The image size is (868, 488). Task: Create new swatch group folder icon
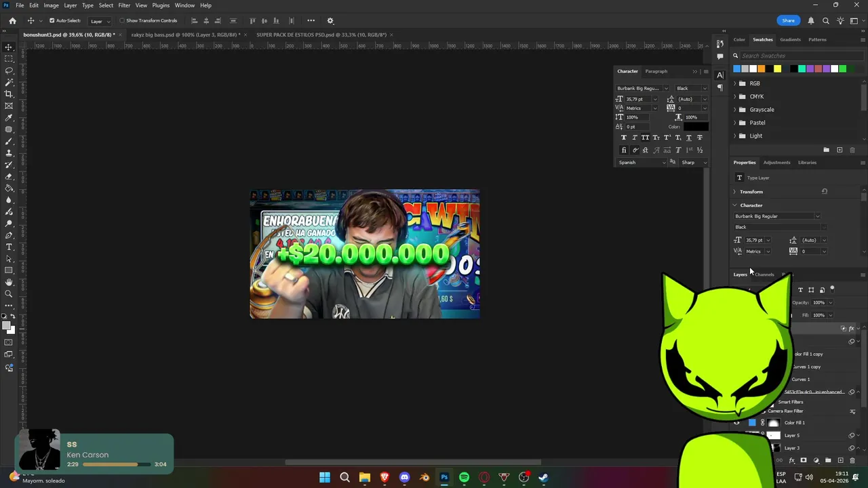tap(826, 150)
